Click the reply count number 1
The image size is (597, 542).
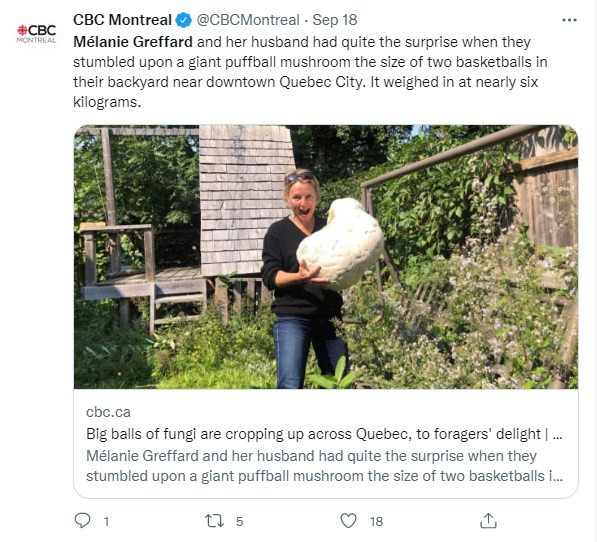coord(107,521)
